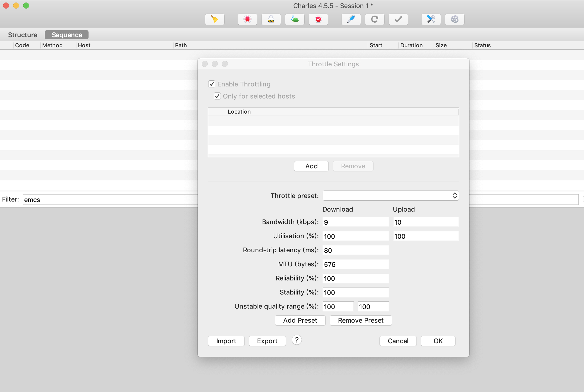The width and height of the screenshot is (584, 392).
Task: Click the validate checkmark icon
Action: click(x=398, y=19)
